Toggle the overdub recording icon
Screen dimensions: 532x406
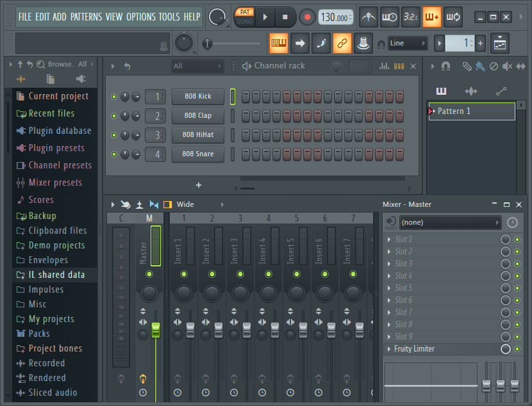click(x=432, y=17)
